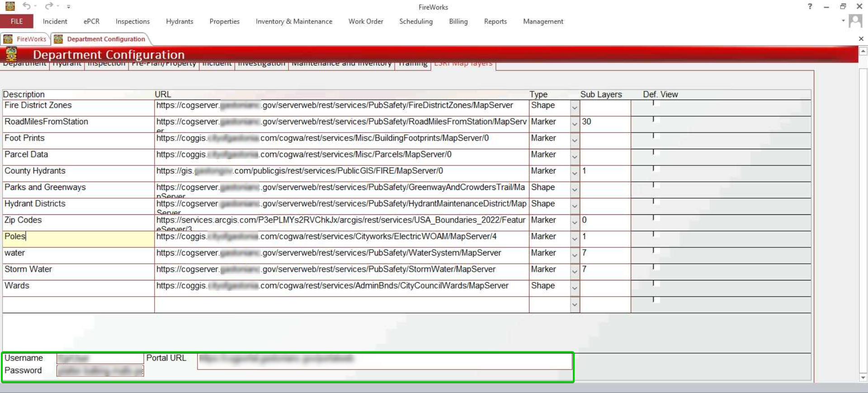Open the Management ribbon tab

(543, 21)
